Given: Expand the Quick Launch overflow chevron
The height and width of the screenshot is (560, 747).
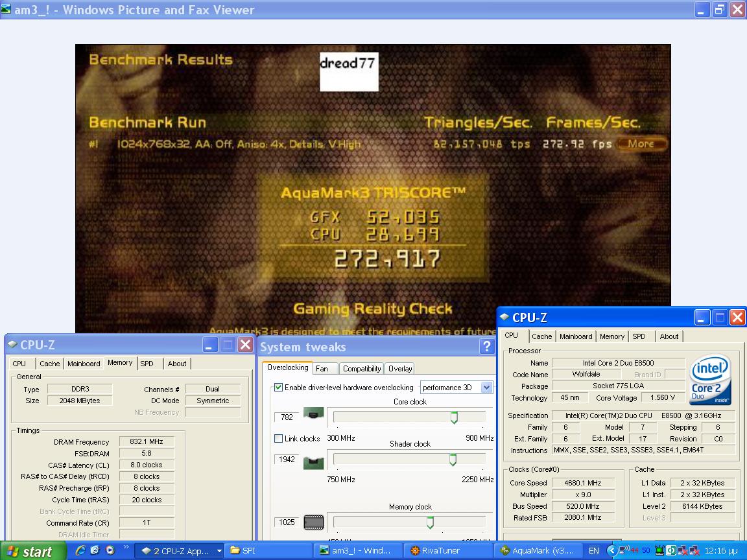Looking at the screenshot, I should [x=126, y=547].
